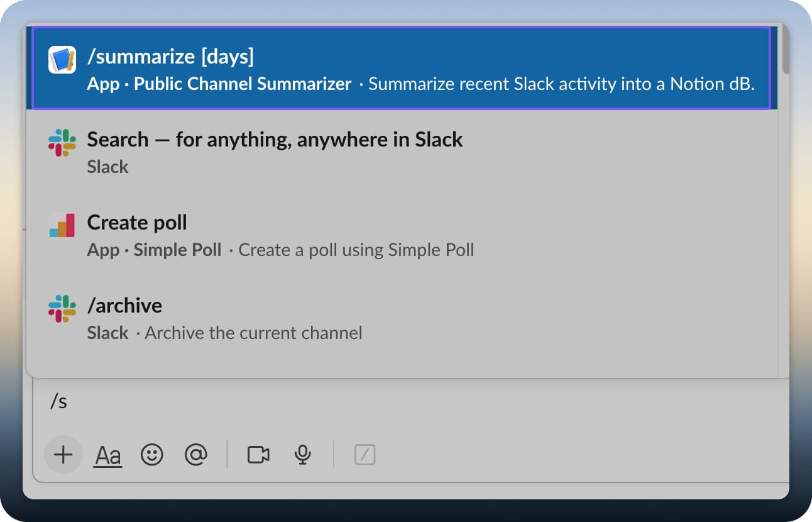
Task: Pick the /archive command
Action: pos(401,318)
